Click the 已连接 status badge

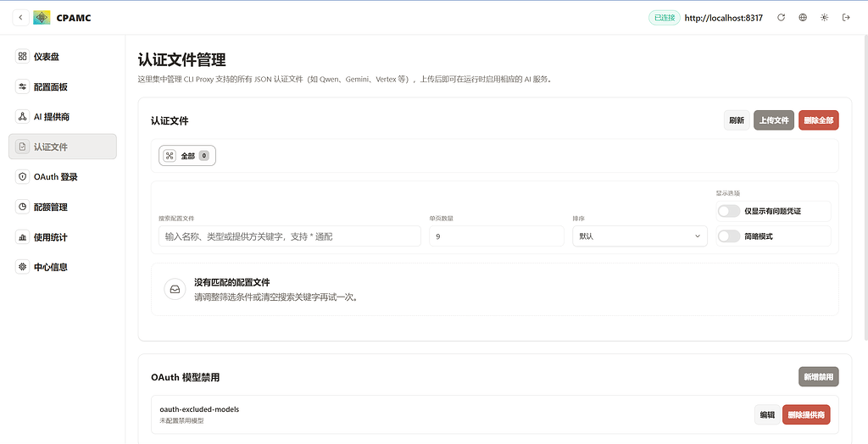[x=665, y=18]
